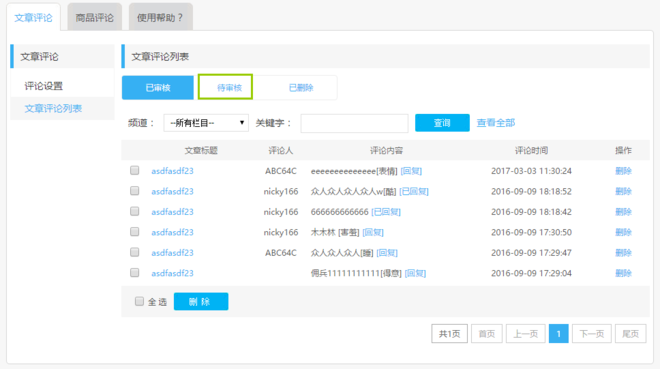660x369 pixels.
Task: Click [回复] on the 木木林 comment
Action: (373, 232)
